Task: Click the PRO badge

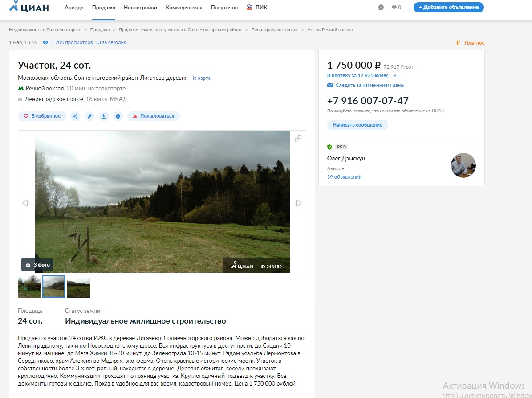Action: point(341,147)
